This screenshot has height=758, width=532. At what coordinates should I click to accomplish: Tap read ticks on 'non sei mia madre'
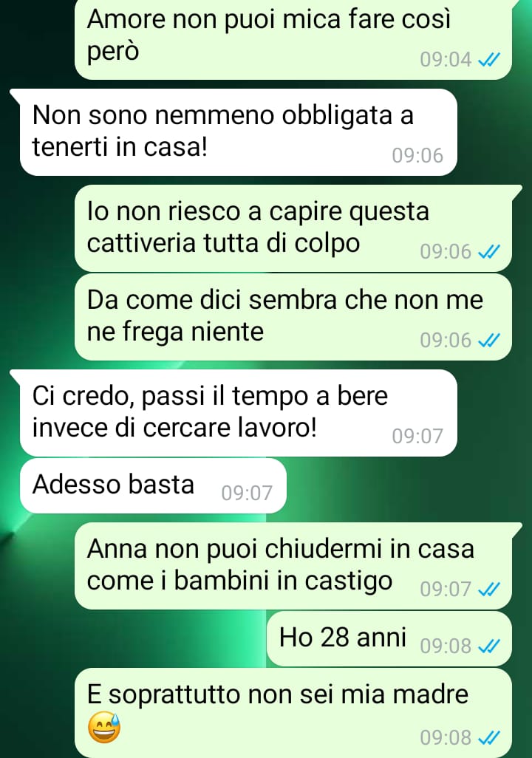pos(488,738)
